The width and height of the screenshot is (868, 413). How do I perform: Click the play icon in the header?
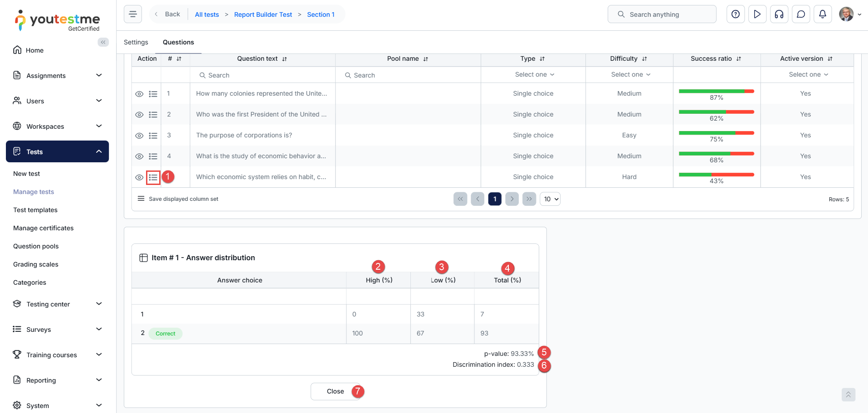click(x=757, y=14)
